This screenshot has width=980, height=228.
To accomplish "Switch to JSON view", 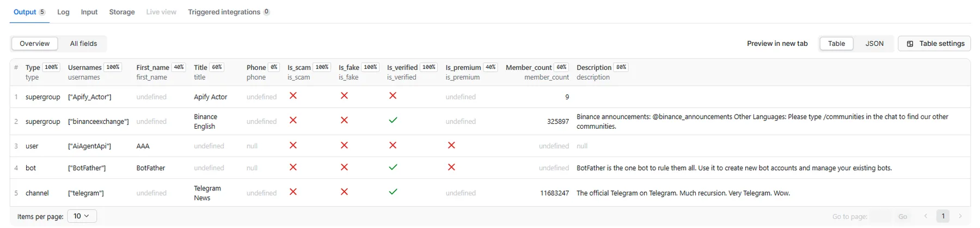I will pyautogui.click(x=874, y=44).
